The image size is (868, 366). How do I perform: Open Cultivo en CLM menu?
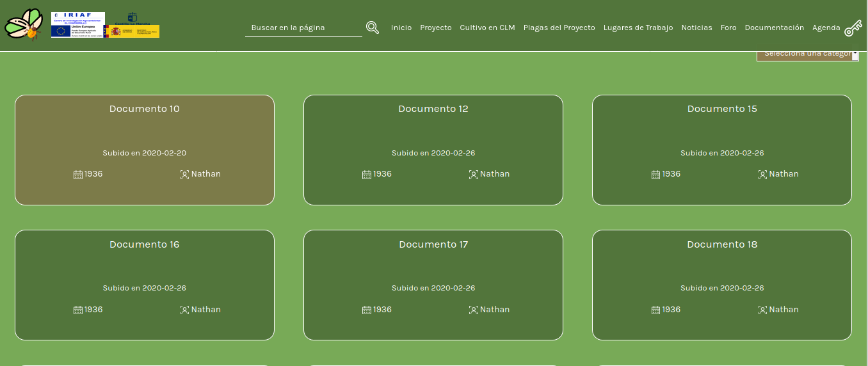(487, 28)
